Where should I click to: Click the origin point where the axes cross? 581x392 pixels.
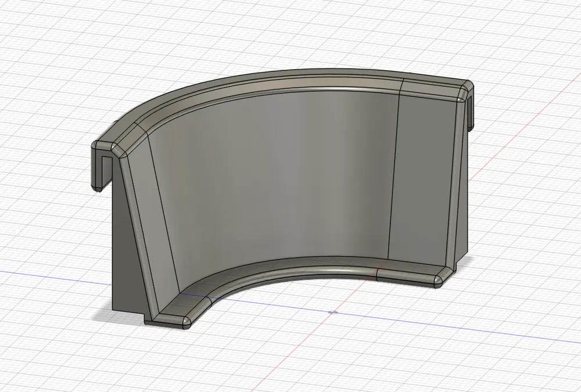332,312
